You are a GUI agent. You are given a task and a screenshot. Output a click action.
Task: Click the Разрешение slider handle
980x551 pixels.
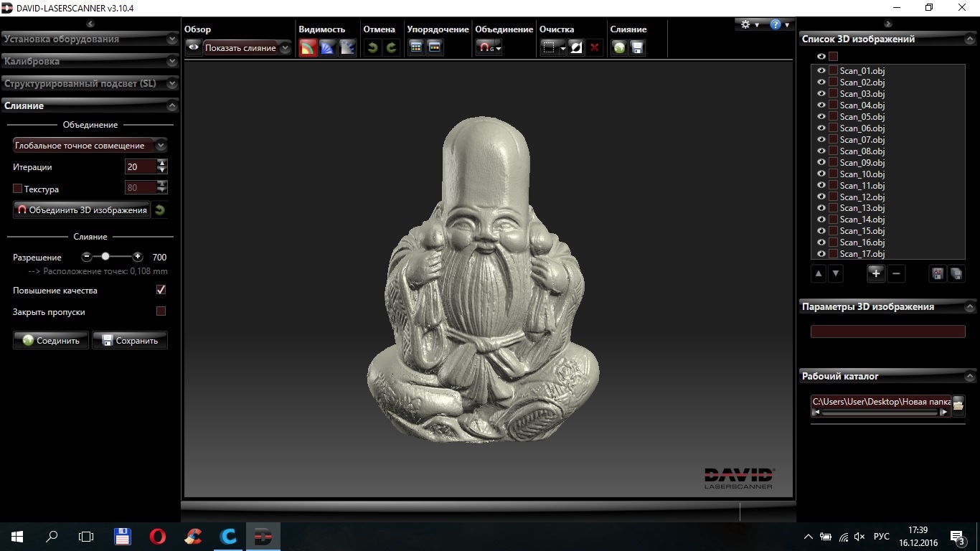coord(105,256)
